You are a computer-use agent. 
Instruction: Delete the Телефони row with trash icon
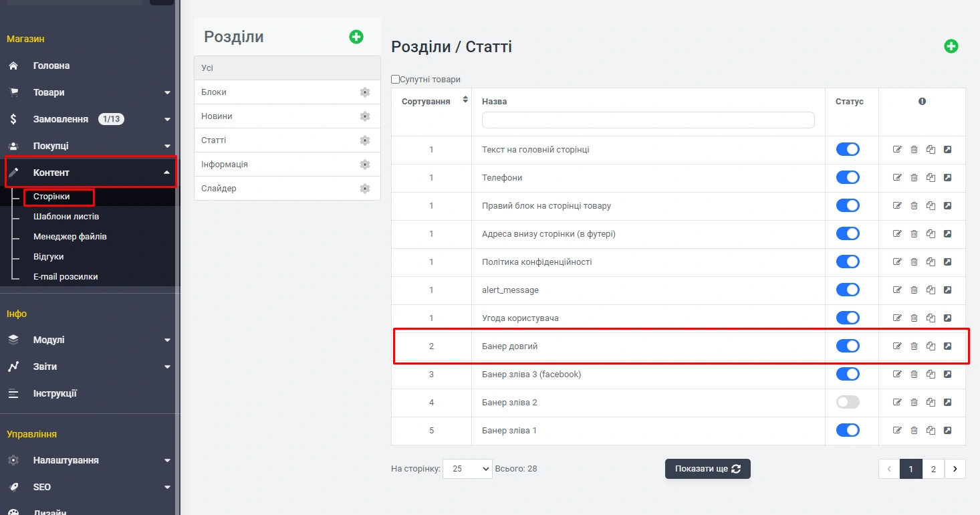(x=914, y=178)
